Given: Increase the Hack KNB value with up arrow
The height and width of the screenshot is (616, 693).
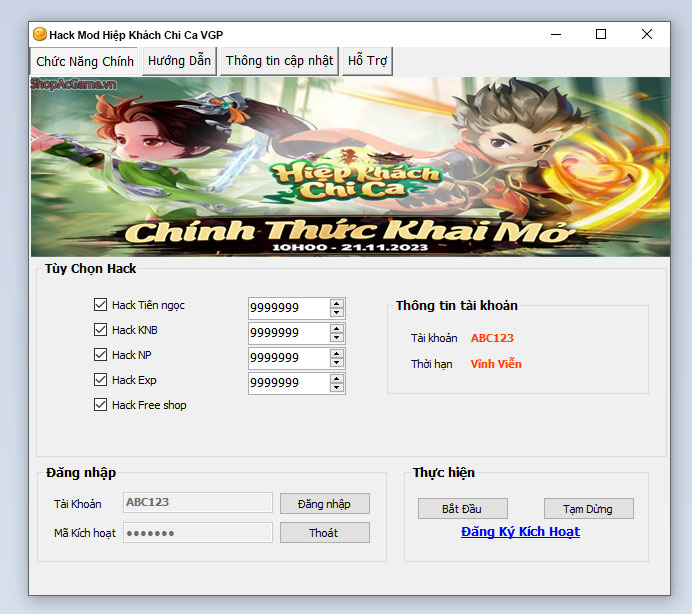Looking at the screenshot, I should tap(337, 329).
